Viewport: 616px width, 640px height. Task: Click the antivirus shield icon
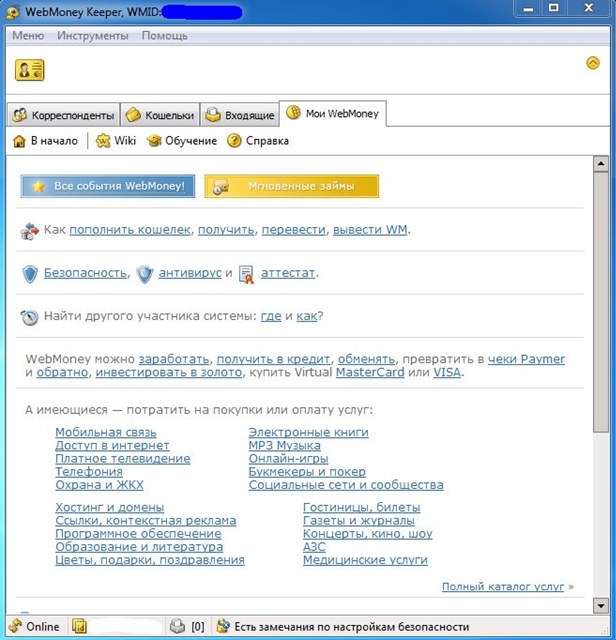click(145, 274)
